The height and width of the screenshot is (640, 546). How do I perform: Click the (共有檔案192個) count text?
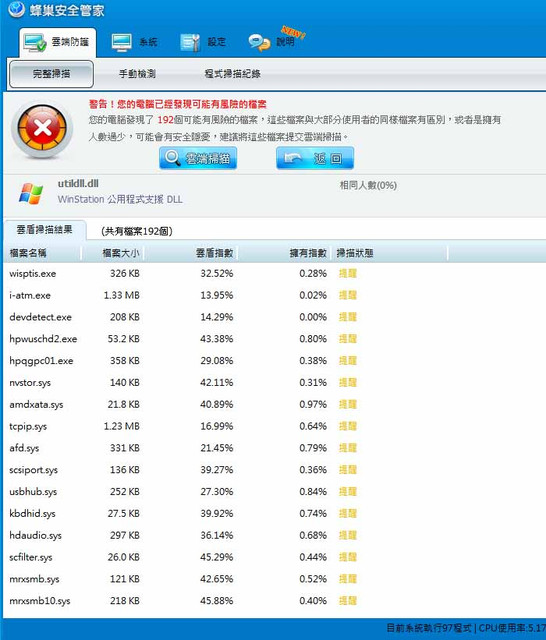click(137, 231)
